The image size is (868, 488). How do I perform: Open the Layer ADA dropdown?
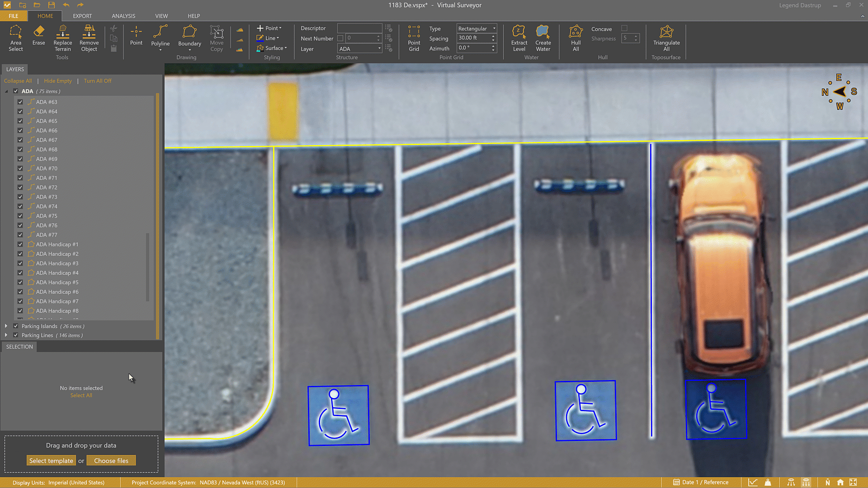click(360, 49)
